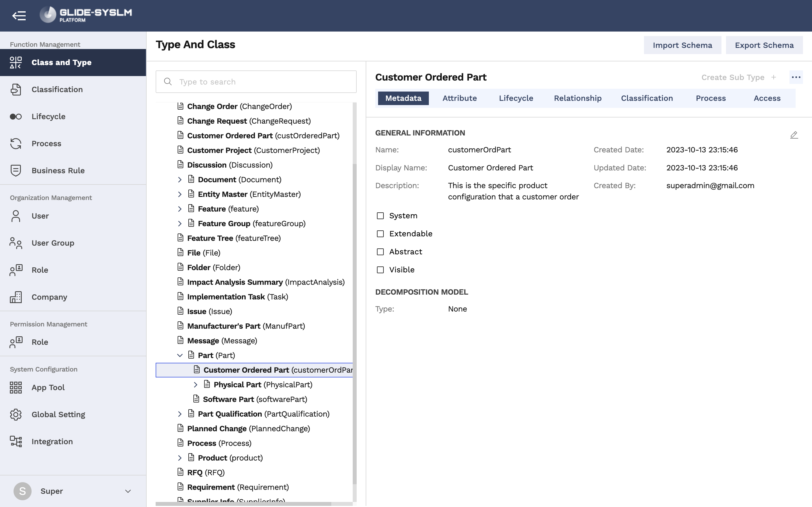Click the Business Rule shield icon
The height and width of the screenshot is (507, 812).
tap(16, 170)
